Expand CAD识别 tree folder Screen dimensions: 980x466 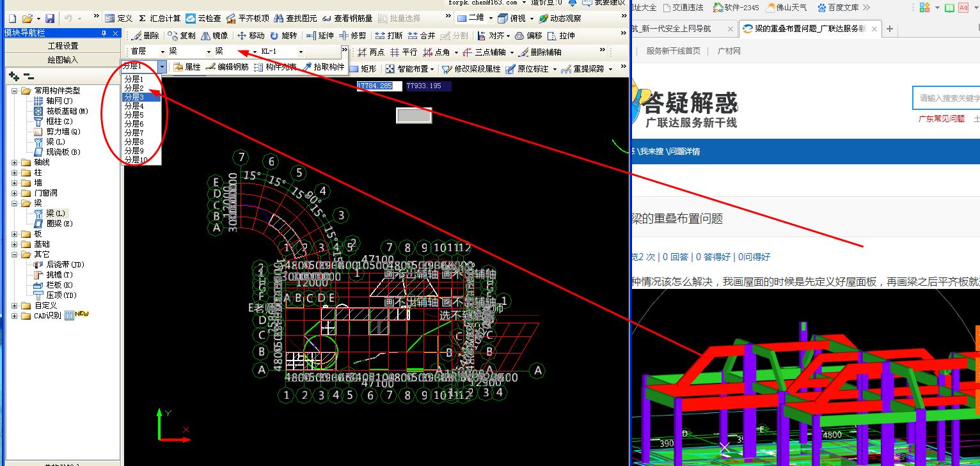coord(15,316)
